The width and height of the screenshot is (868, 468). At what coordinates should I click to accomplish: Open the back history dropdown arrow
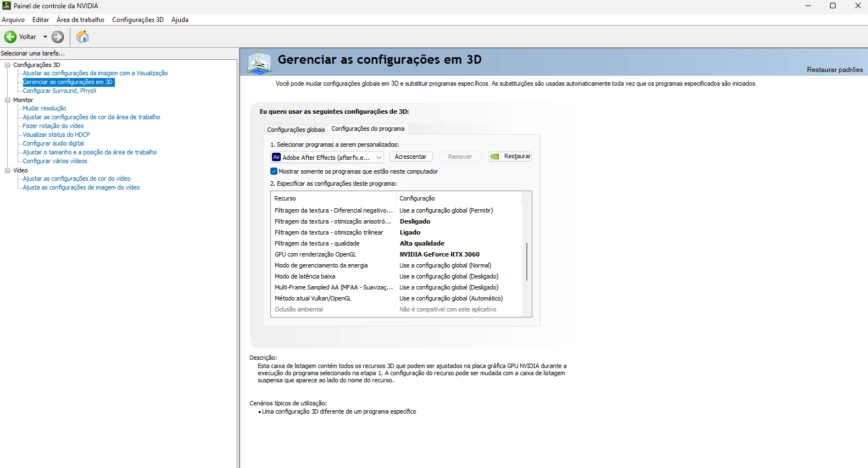coord(45,37)
